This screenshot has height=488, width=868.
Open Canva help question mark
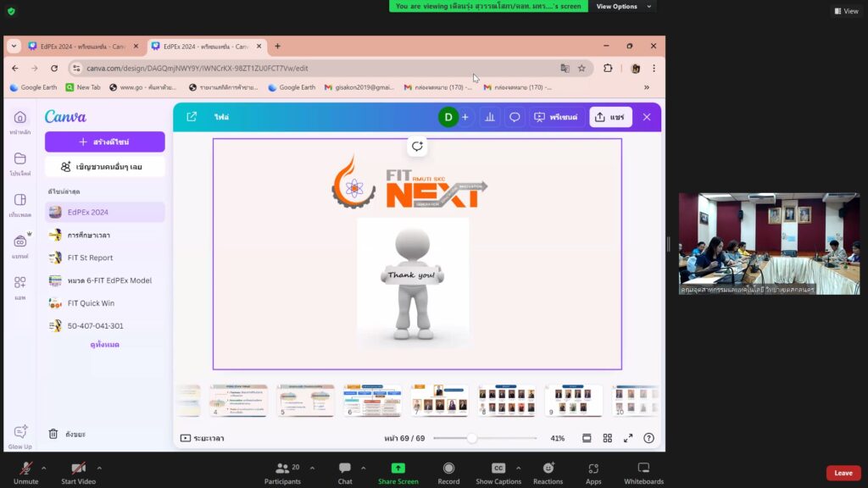[648, 438]
